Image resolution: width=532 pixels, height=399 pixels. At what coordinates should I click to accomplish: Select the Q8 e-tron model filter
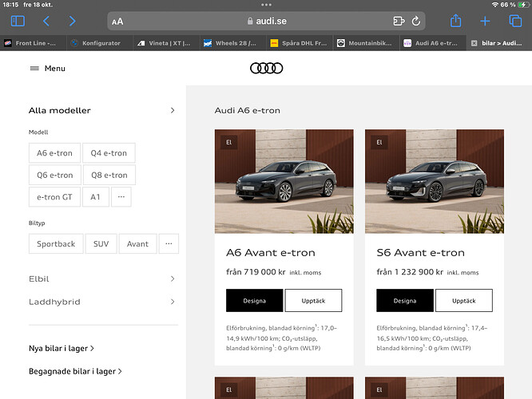pos(109,175)
